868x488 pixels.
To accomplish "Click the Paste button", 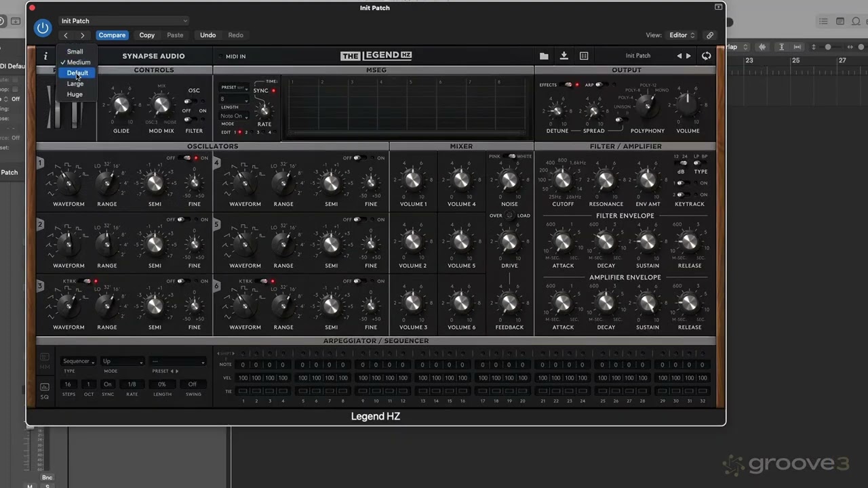I will click(x=175, y=35).
